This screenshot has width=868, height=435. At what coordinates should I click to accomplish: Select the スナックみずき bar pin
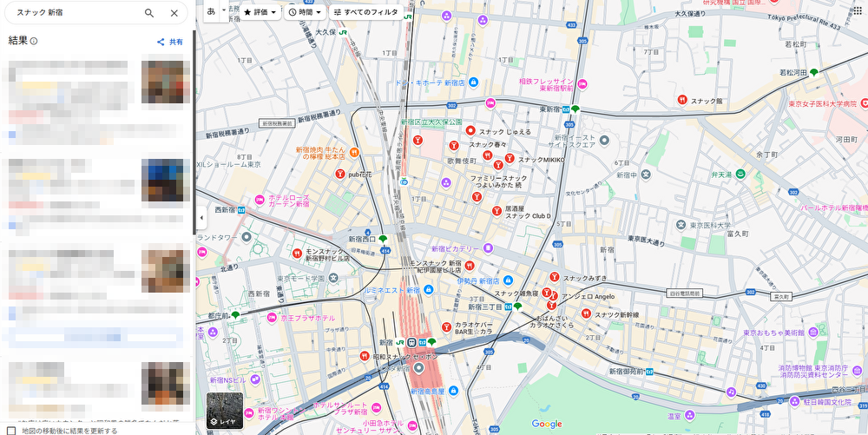coord(554,277)
